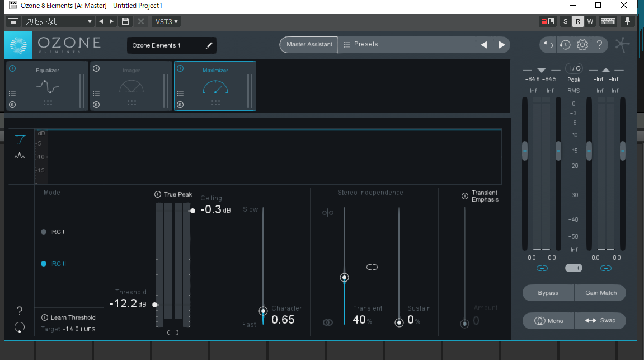
Task: Click the Master Assistant button
Action: tap(309, 44)
